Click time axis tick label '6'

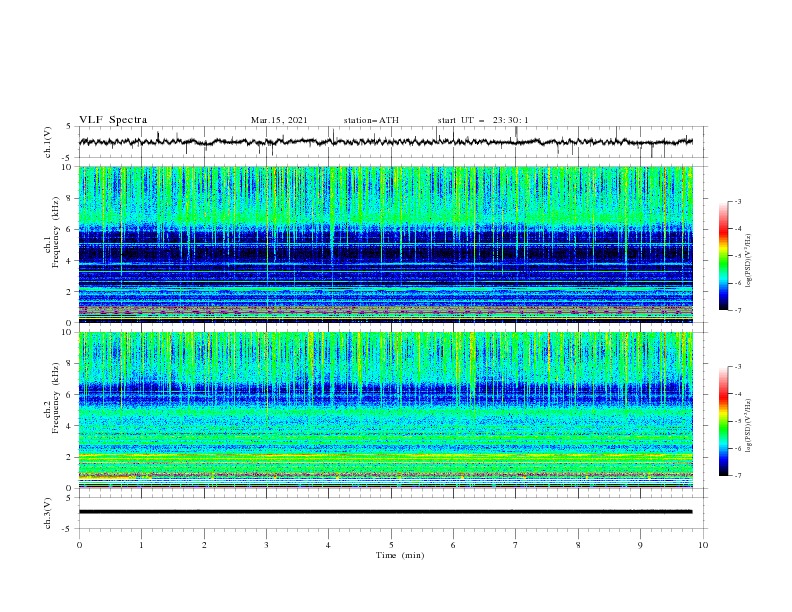pos(453,545)
